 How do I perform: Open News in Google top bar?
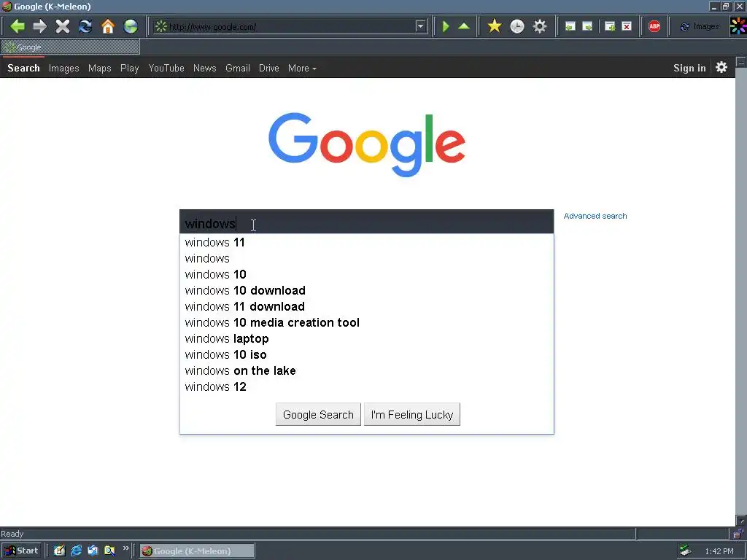[x=205, y=68]
